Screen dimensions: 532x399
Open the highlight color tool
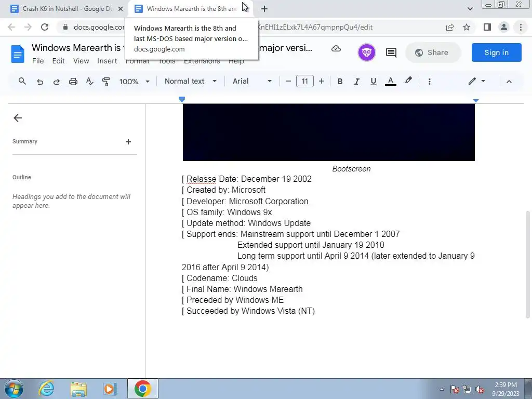[x=408, y=81]
